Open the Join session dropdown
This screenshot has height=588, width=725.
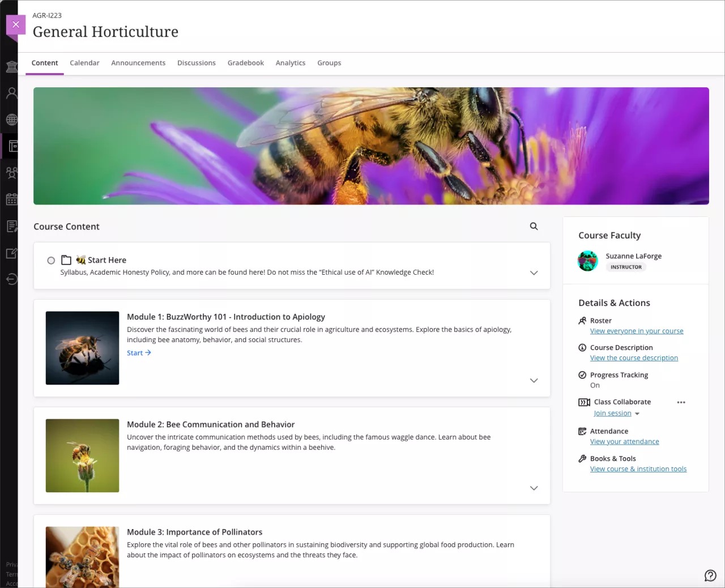pyautogui.click(x=617, y=413)
